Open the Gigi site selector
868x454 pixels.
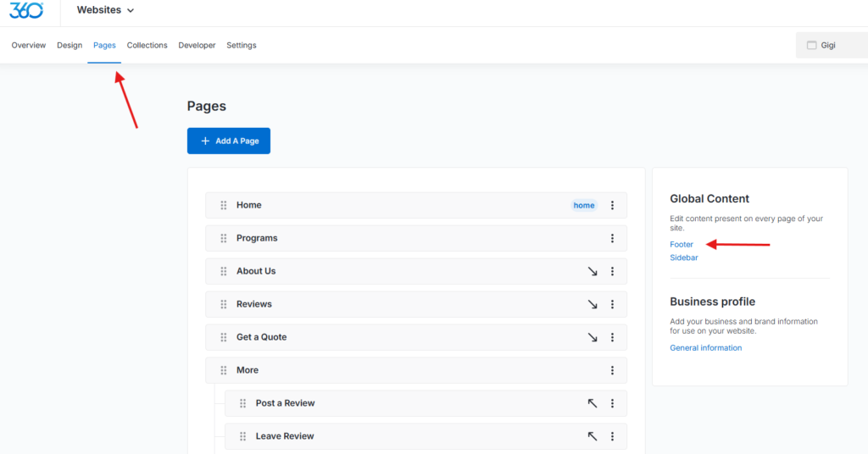(x=831, y=45)
